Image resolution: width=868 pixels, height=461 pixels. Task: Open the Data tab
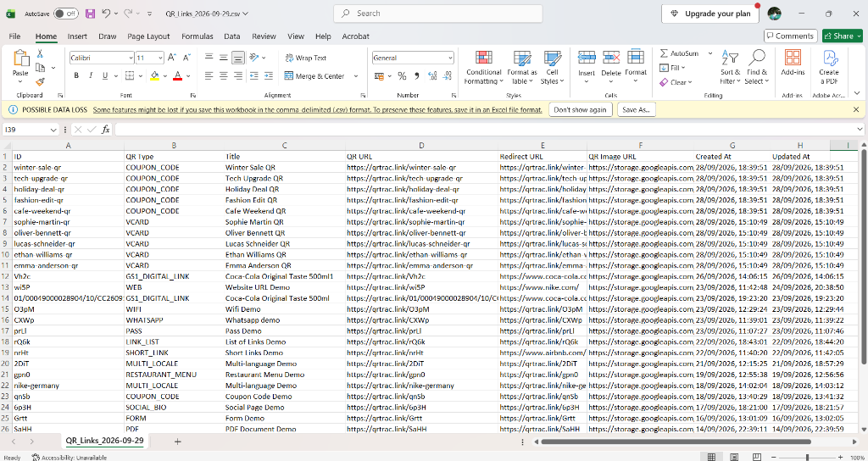click(x=232, y=36)
